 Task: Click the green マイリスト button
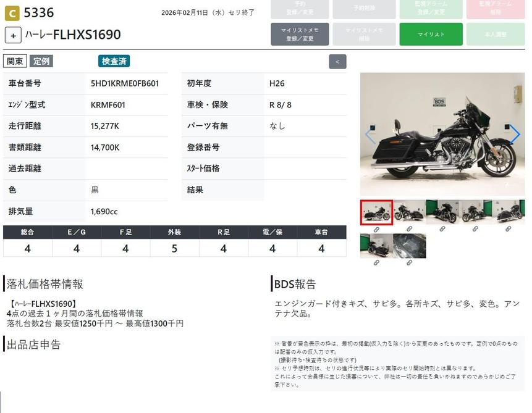tap(431, 35)
